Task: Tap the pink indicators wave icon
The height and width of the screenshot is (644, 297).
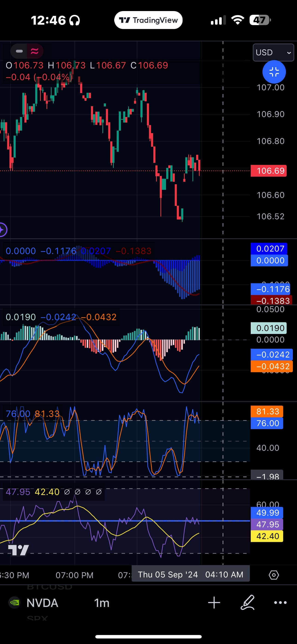Action: 35,51
